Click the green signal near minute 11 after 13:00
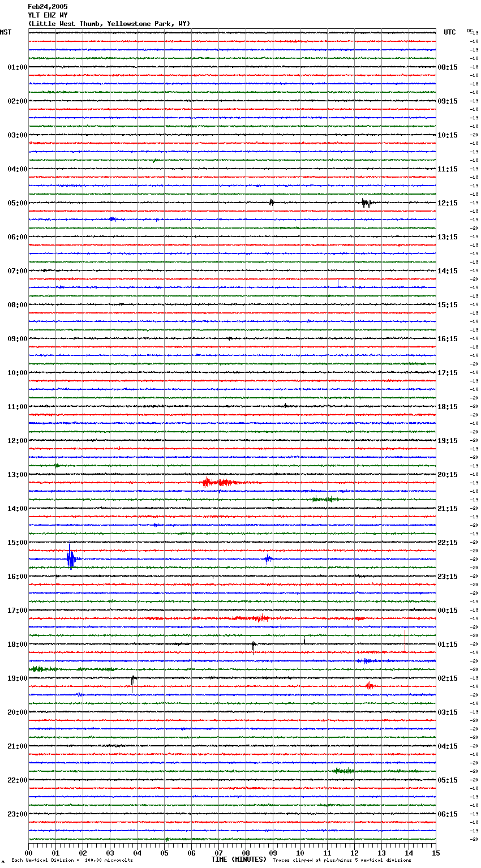The height and width of the screenshot is (868, 481). (x=325, y=499)
